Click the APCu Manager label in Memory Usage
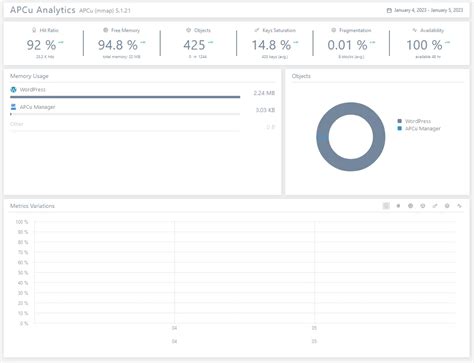The image size is (474, 363). (37, 107)
